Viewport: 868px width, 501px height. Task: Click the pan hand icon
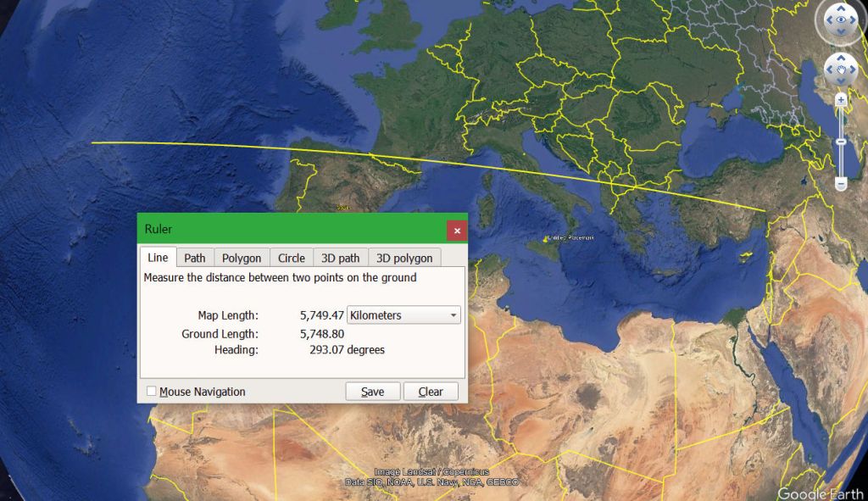[x=841, y=70]
